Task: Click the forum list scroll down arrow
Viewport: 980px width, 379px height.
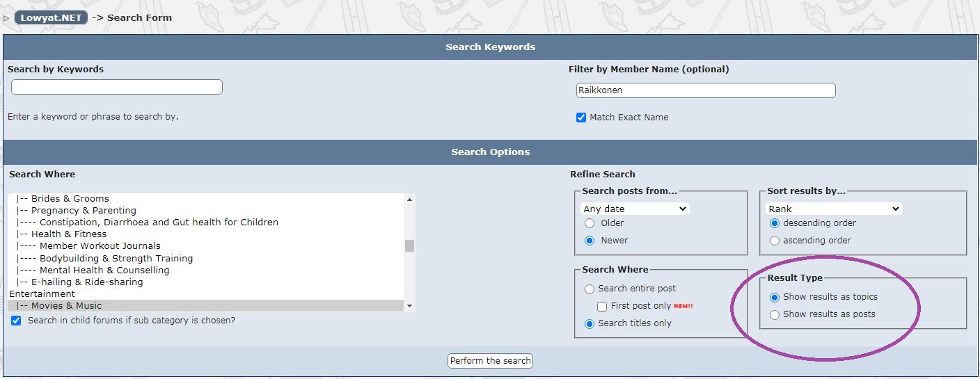Action: [409, 306]
